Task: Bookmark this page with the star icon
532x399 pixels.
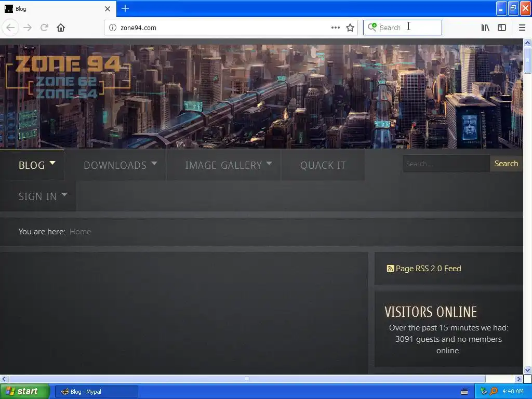Action: (x=350, y=28)
